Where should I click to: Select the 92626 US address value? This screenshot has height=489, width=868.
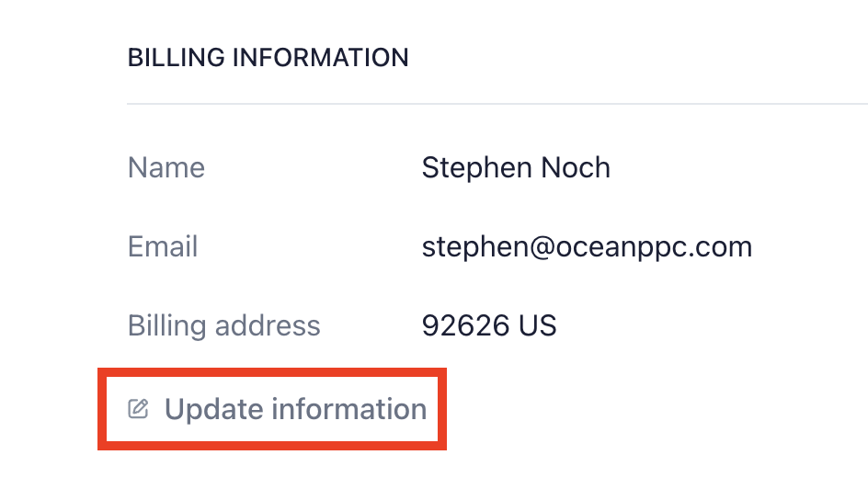[489, 325]
